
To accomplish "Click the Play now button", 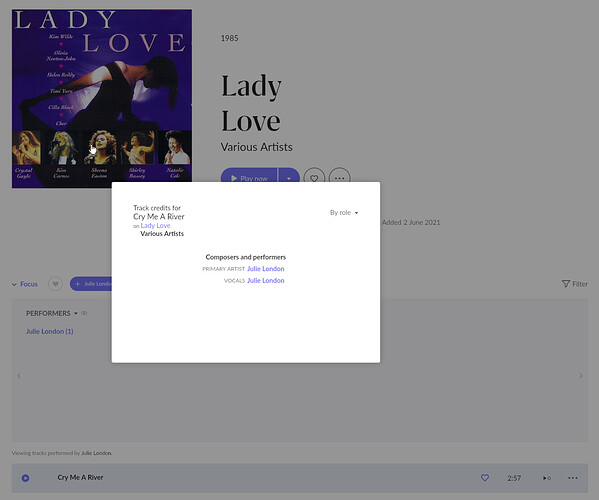I will coord(249,178).
